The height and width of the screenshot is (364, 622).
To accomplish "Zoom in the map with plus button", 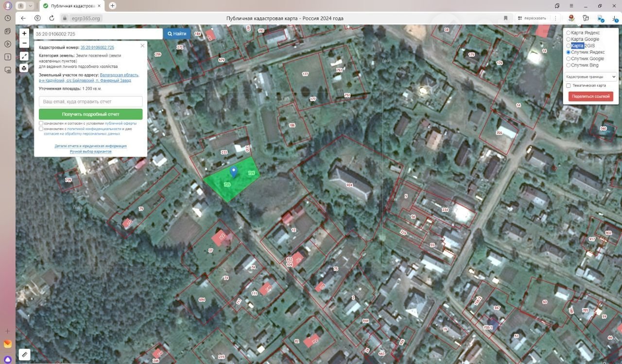I will tap(24, 33).
